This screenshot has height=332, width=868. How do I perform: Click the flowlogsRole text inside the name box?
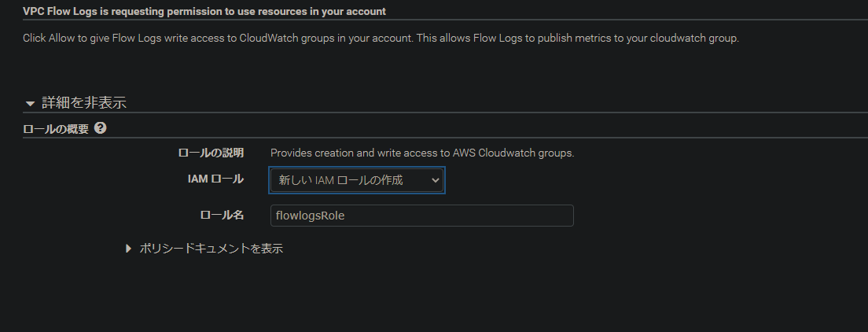tap(310, 216)
